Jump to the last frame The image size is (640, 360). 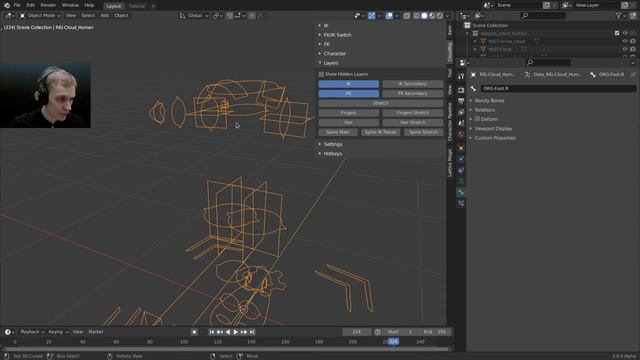click(252, 332)
